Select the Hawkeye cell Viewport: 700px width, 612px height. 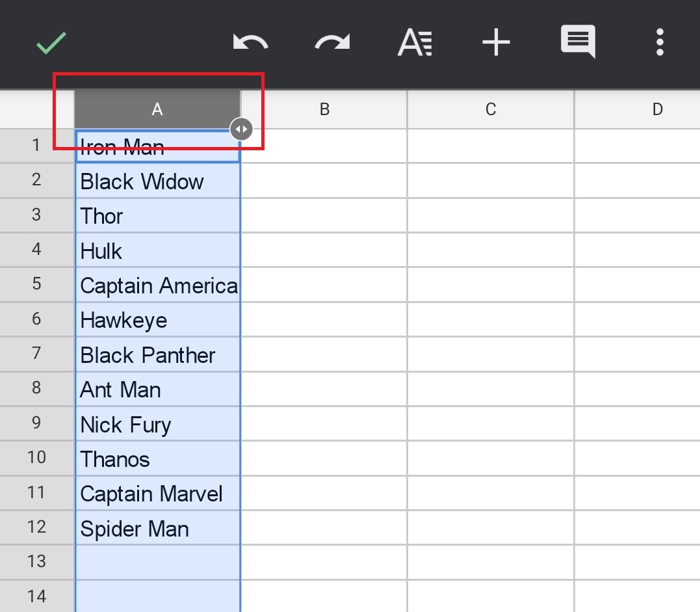[157, 319]
